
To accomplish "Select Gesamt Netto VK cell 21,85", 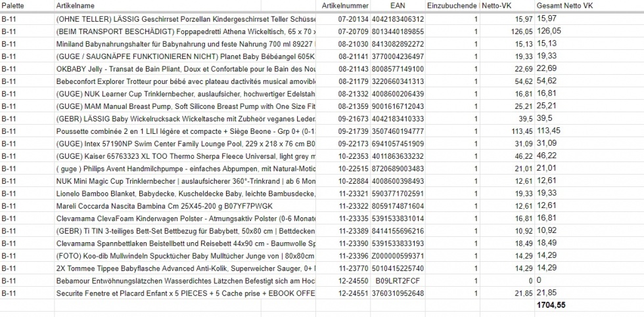I will click(589, 293).
